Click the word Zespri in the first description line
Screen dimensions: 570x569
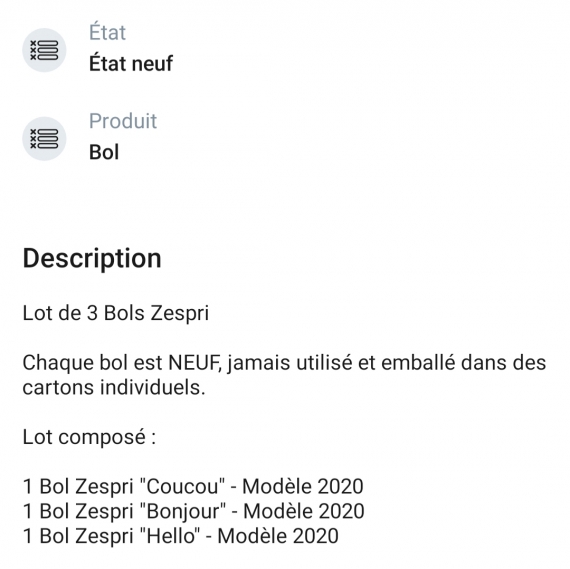180,313
